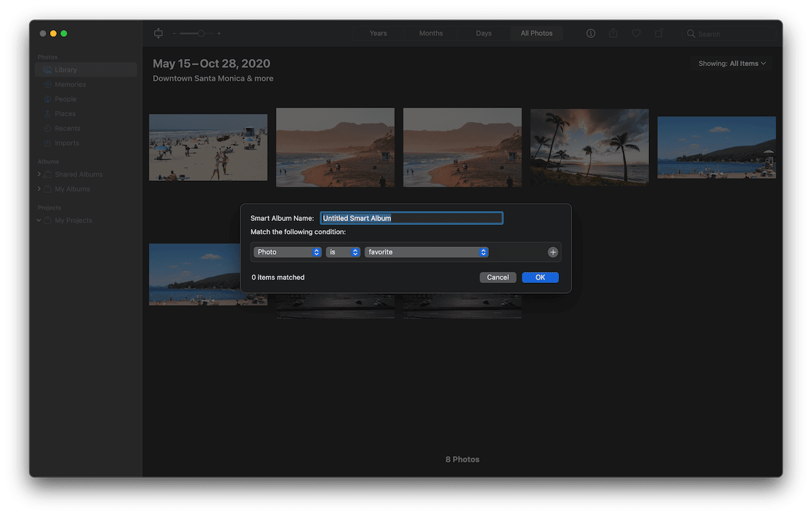Screen dimensions: 812x516
Task: Collapse the My Projects group
Action: pyautogui.click(x=39, y=221)
